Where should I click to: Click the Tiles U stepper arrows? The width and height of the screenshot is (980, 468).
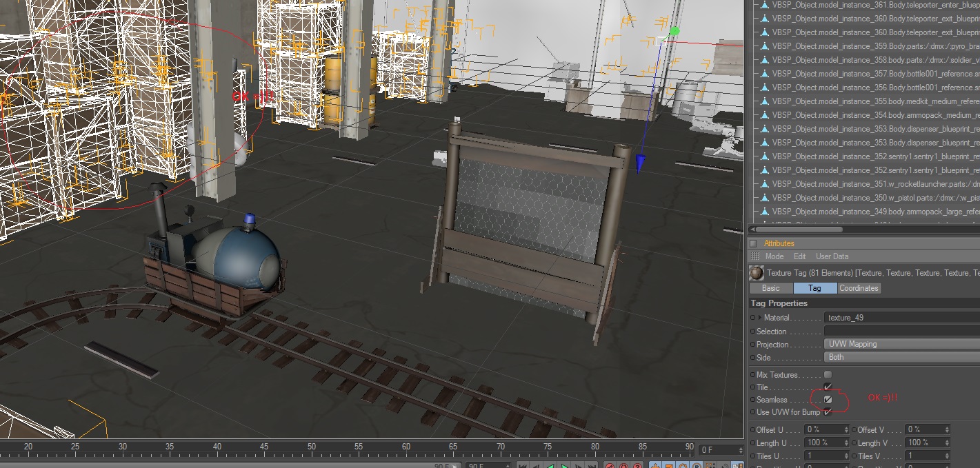(x=846, y=456)
